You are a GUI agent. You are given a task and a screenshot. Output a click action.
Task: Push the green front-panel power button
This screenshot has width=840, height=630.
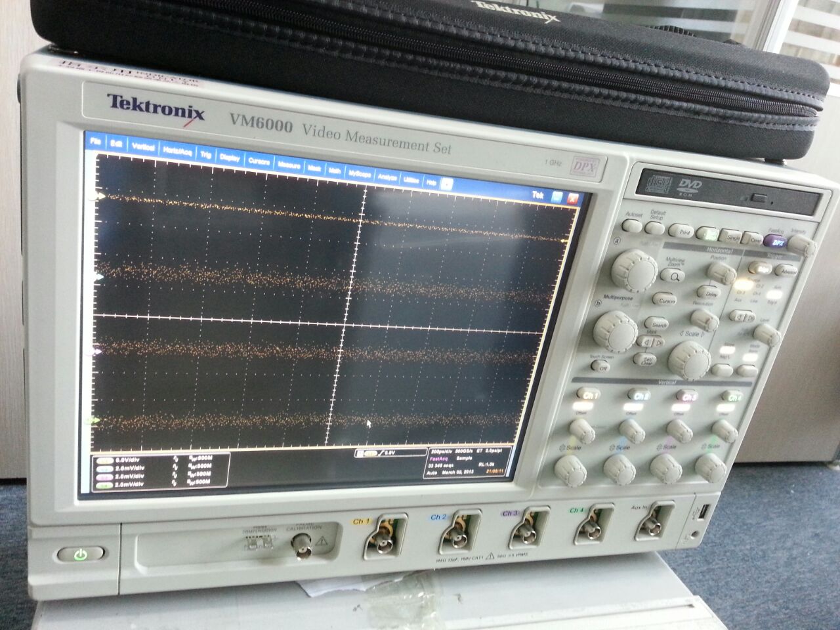pyautogui.click(x=80, y=555)
